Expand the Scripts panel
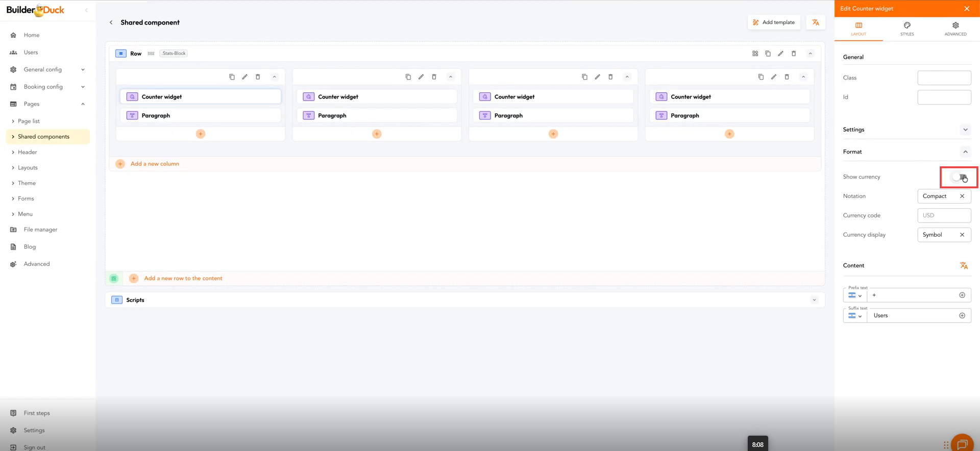 tap(814, 300)
